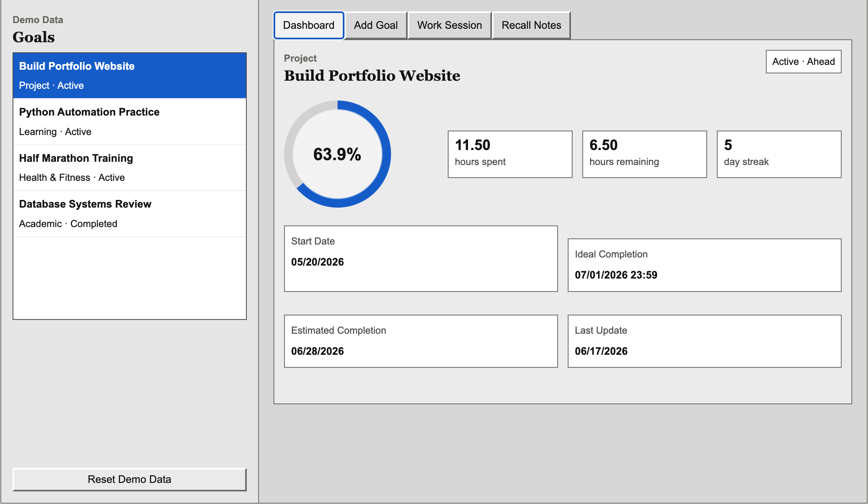Click the Project label above the title
The width and height of the screenshot is (868, 504).
(300, 58)
